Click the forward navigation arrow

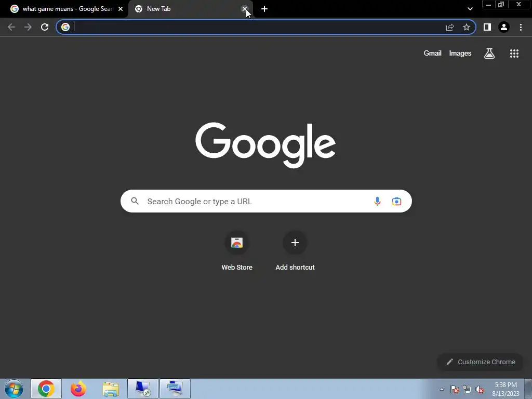[28, 27]
